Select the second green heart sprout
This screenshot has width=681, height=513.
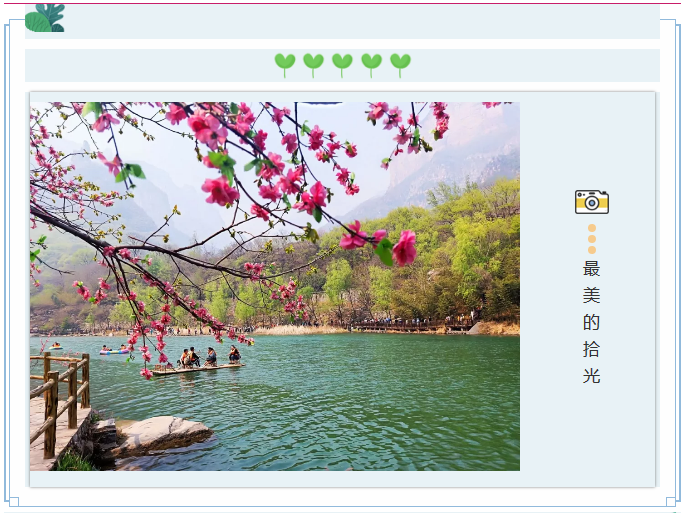(x=313, y=66)
